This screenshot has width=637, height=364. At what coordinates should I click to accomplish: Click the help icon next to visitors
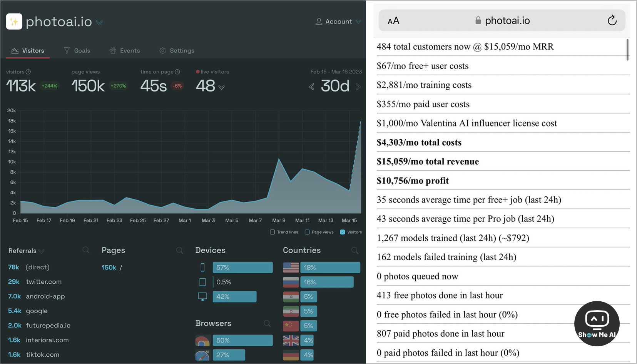tap(28, 72)
